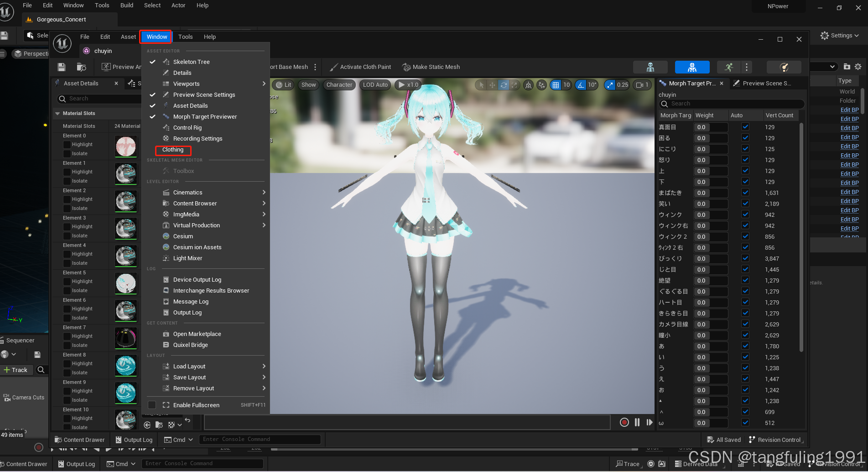Check Highlight for Element 5
The height and width of the screenshot is (472, 868).
point(67,282)
